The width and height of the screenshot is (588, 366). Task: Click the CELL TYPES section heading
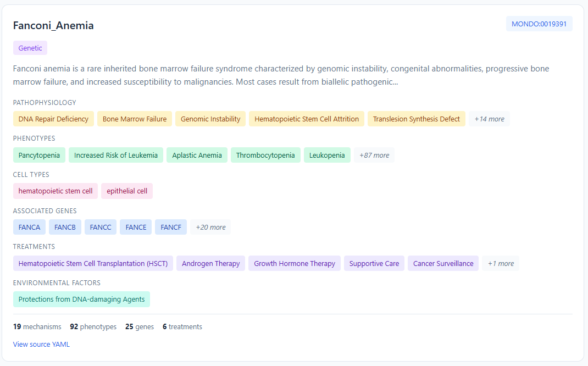(31, 174)
